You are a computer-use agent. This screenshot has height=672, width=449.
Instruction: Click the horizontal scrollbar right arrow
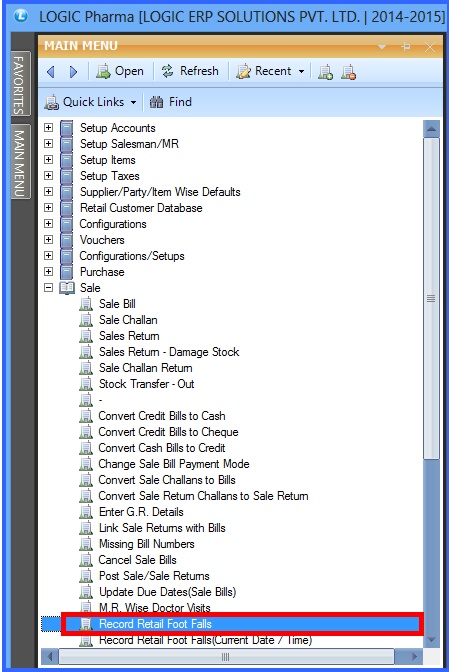(x=413, y=657)
